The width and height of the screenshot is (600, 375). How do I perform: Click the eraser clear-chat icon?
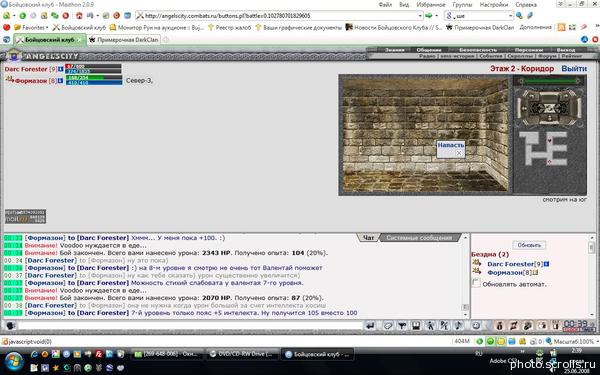click(x=388, y=326)
